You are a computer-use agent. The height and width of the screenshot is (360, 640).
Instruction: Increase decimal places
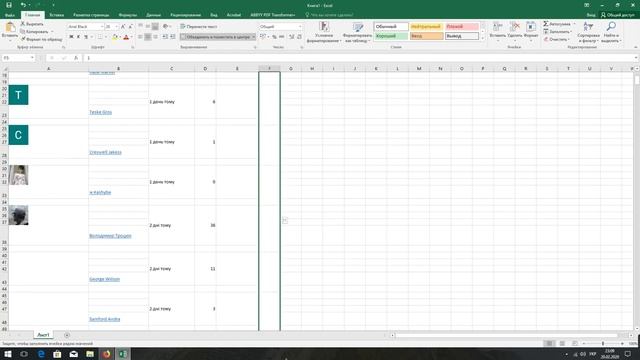point(291,37)
